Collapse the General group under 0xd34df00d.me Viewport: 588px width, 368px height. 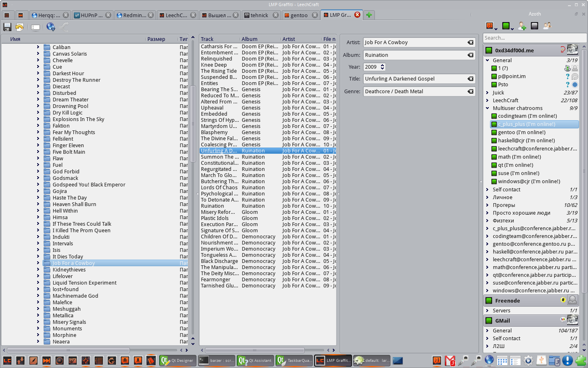(x=488, y=60)
